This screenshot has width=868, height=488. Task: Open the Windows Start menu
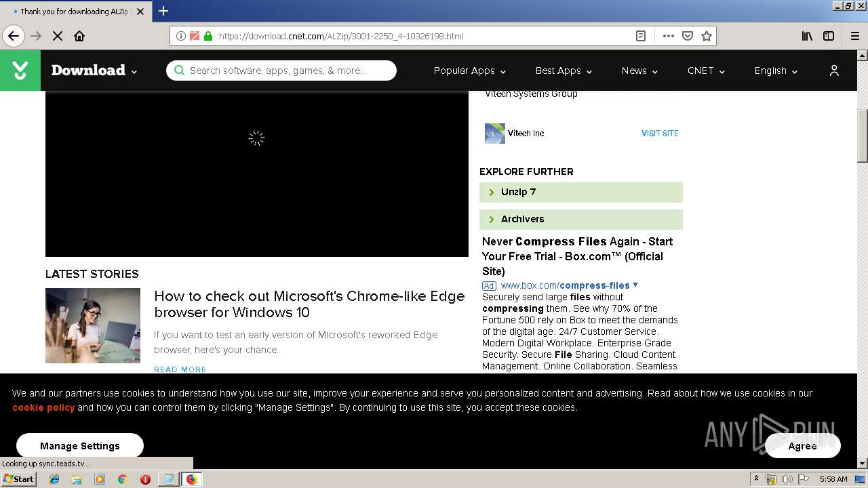point(19,479)
